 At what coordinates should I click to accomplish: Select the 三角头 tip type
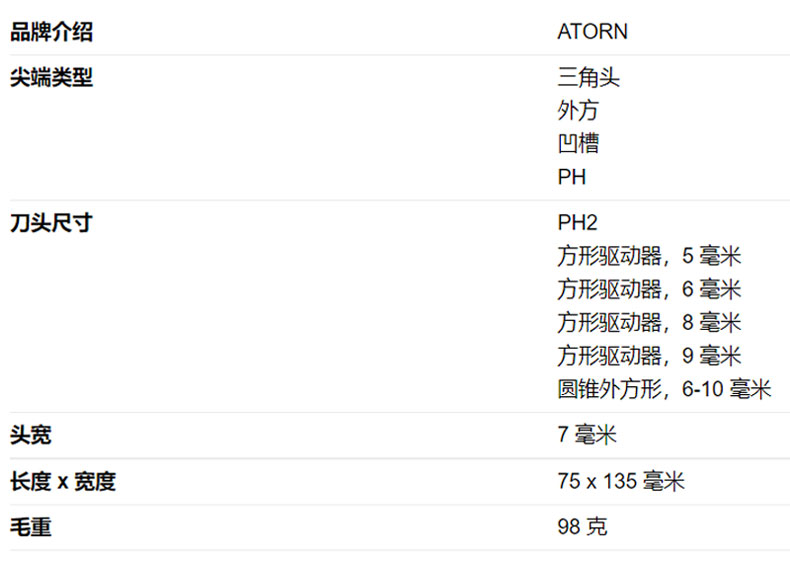[582, 78]
